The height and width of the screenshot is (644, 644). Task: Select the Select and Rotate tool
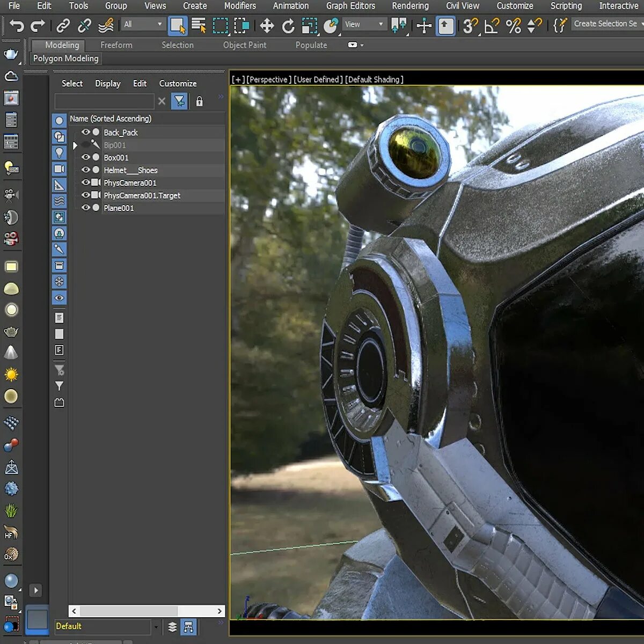click(x=288, y=25)
